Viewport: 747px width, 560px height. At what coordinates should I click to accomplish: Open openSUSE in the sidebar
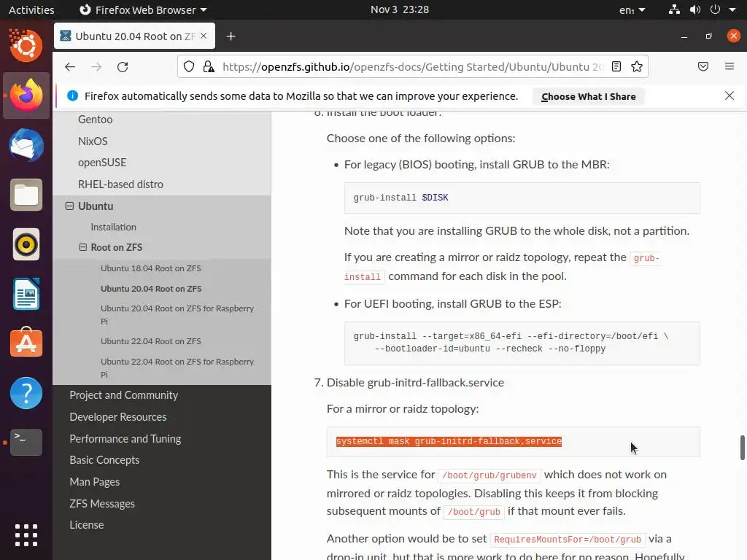pos(102,163)
